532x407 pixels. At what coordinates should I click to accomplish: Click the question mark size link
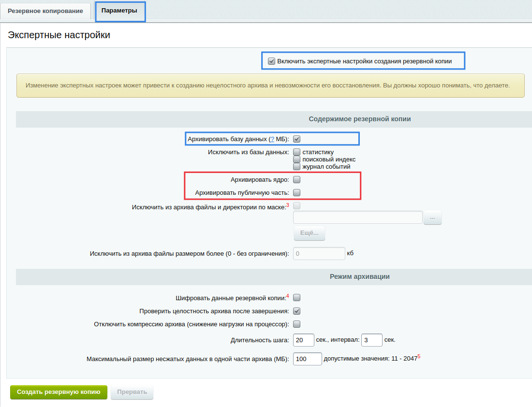click(272, 139)
